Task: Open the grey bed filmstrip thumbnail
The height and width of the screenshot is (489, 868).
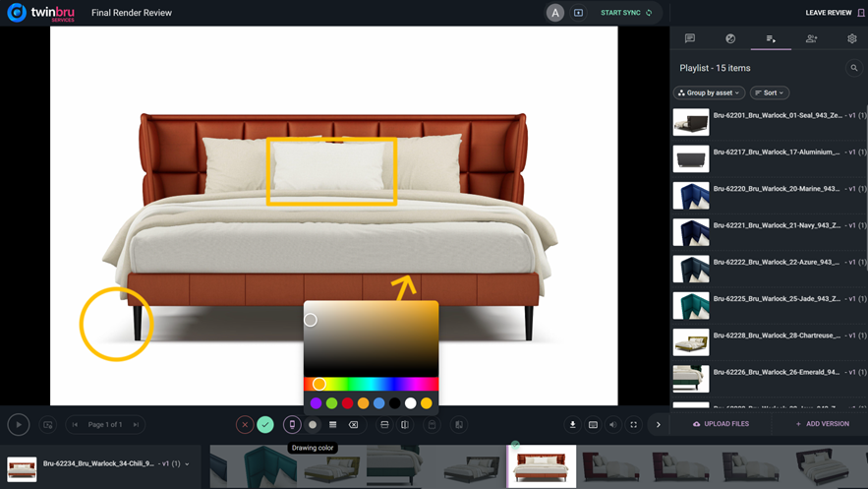Action: (x=472, y=466)
